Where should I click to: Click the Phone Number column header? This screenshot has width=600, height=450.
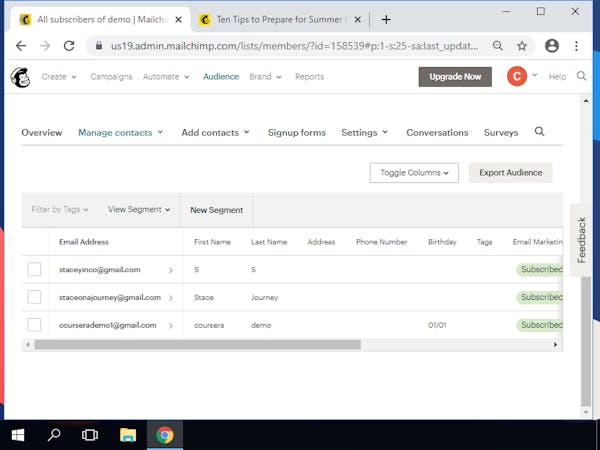382,242
